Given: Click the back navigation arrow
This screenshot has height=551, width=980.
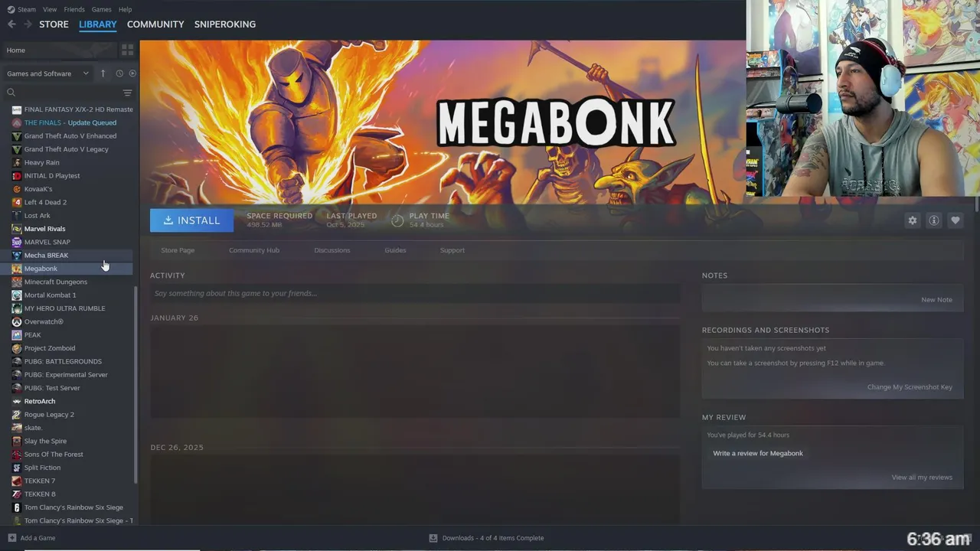Looking at the screenshot, I should 11,24.
